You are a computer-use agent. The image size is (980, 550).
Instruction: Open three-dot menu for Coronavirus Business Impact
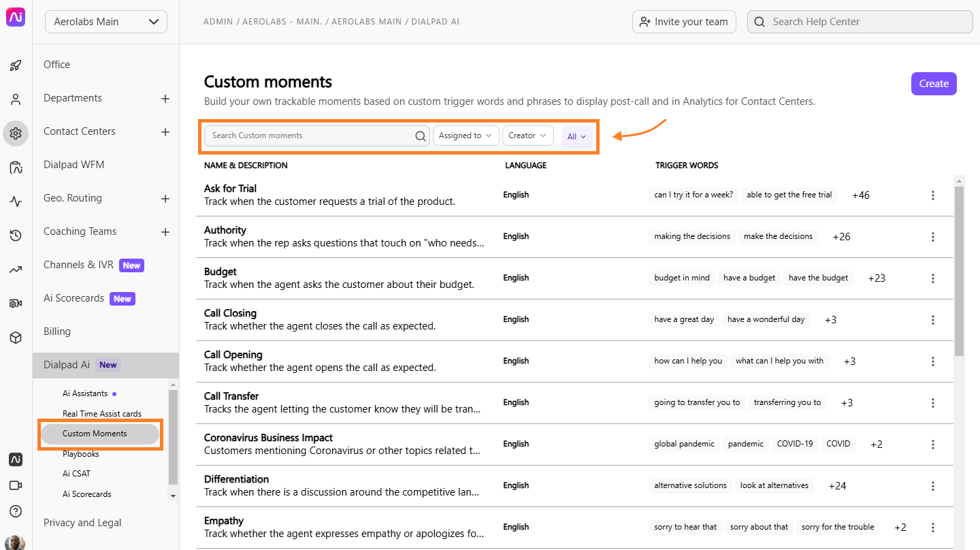pyautogui.click(x=933, y=444)
